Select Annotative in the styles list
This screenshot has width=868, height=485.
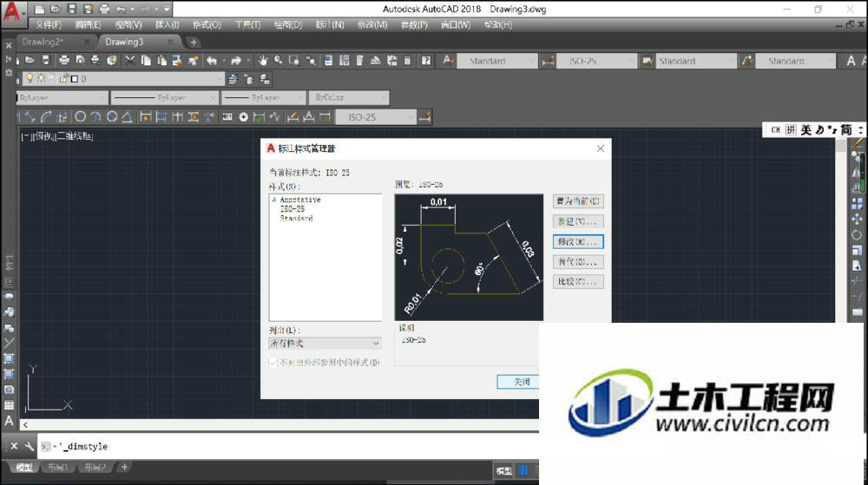[x=300, y=200]
